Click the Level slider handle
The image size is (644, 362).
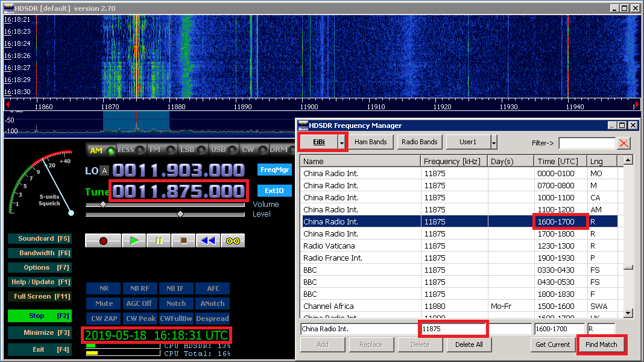pyautogui.click(x=180, y=214)
